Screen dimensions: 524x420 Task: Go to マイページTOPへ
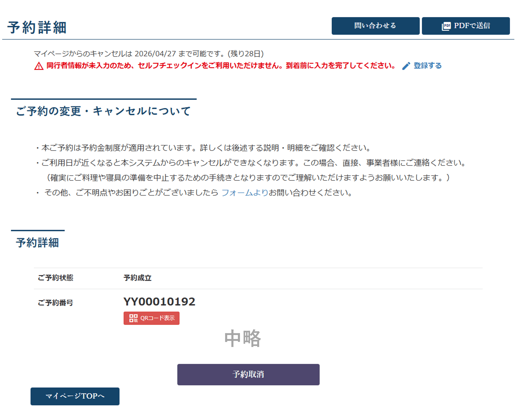75,396
